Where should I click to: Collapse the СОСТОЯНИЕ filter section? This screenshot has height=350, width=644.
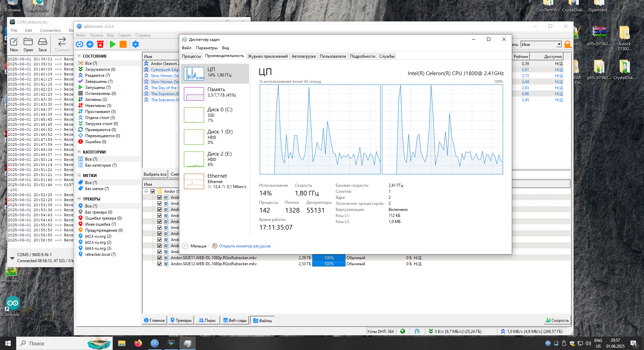79,56
